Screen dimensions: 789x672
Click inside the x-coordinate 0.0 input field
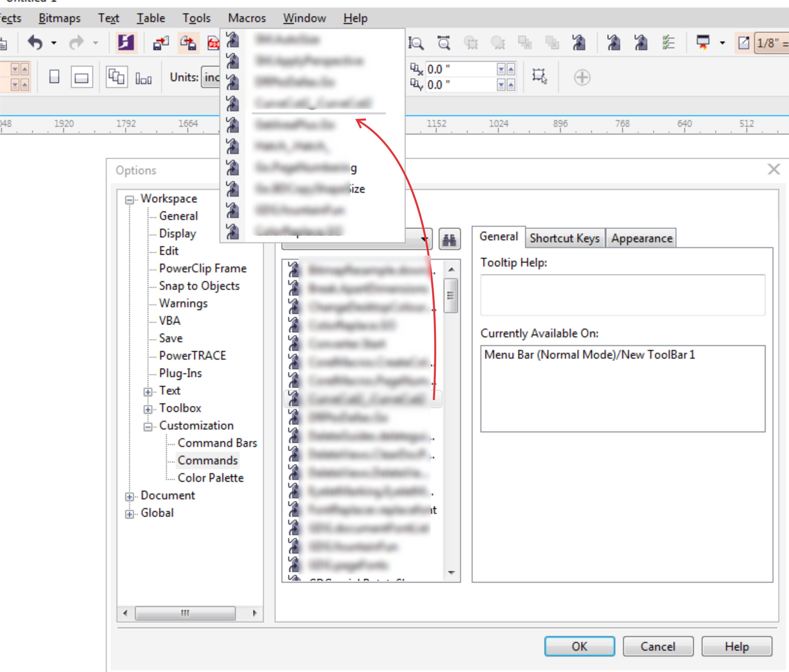click(x=457, y=70)
